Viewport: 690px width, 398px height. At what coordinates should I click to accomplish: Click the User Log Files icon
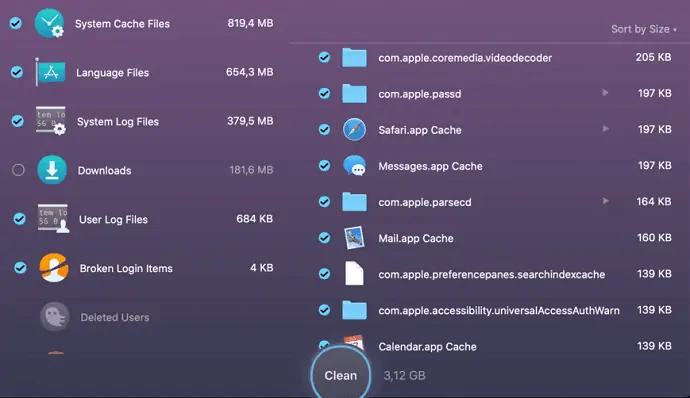(x=53, y=219)
